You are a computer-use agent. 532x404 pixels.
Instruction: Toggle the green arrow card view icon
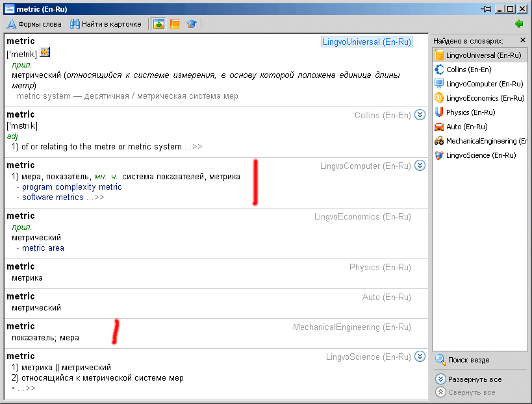(x=158, y=24)
